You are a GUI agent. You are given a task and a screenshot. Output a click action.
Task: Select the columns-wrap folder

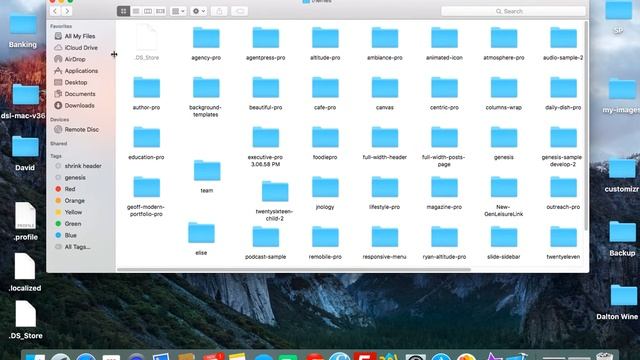[504, 93]
